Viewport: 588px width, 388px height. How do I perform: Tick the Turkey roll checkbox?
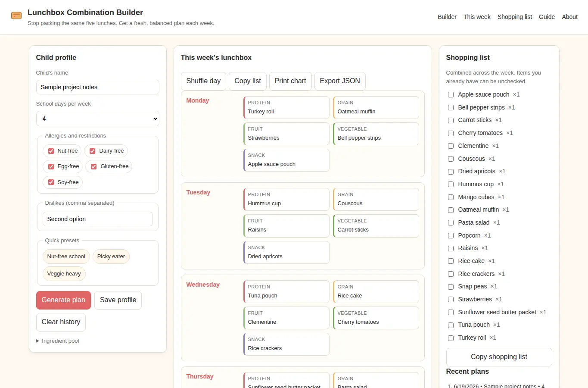click(x=451, y=338)
